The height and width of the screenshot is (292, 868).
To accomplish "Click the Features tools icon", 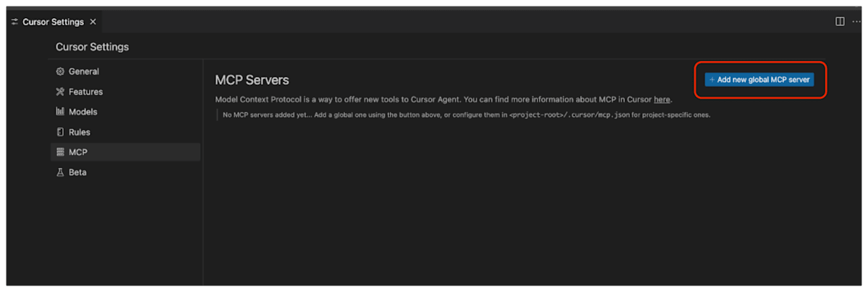I will pyautogui.click(x=61, y=92).
